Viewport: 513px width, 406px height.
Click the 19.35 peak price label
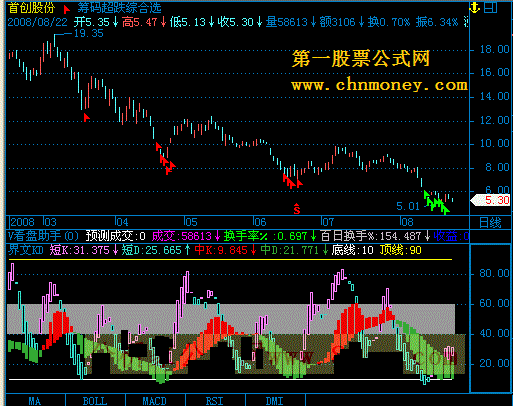(89, 33)
